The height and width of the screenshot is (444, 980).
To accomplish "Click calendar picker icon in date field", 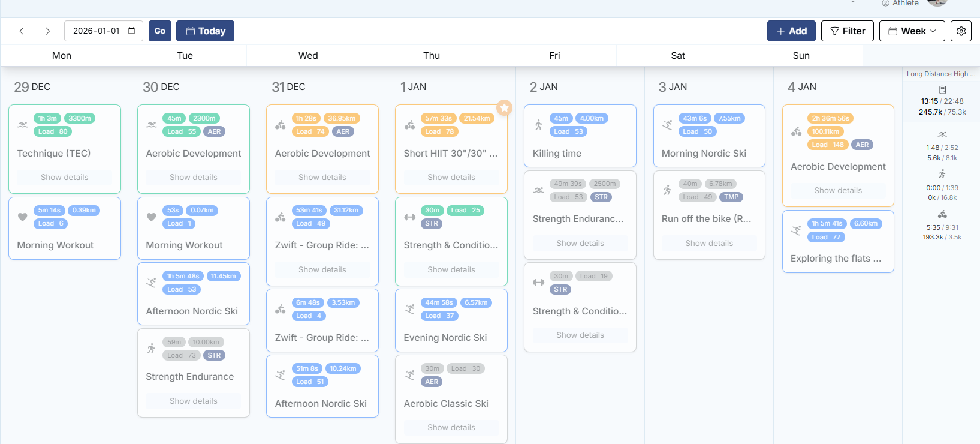I will point(132,31).
